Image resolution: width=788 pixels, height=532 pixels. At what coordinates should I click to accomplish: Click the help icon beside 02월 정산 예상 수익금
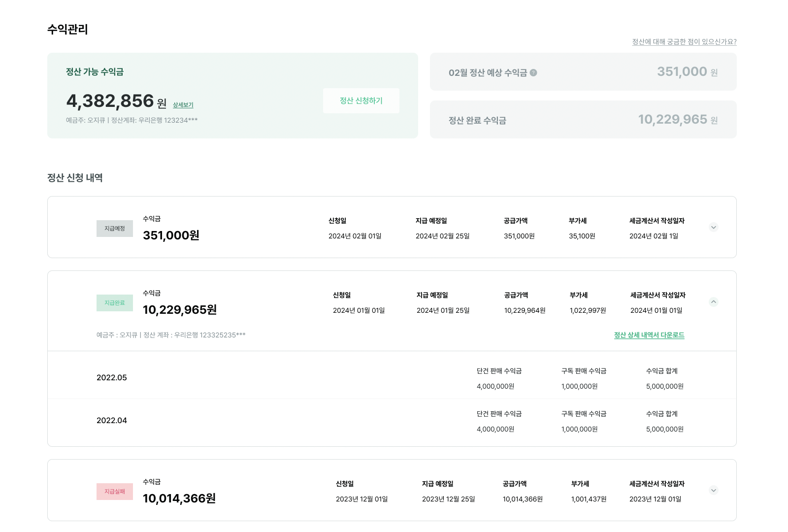click(x=533, y=73)
